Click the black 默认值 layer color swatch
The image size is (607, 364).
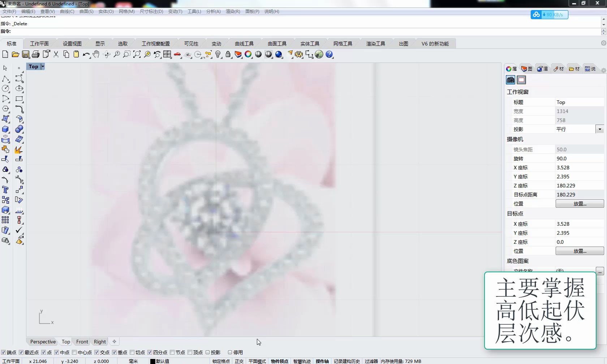[x=153, y=361]
